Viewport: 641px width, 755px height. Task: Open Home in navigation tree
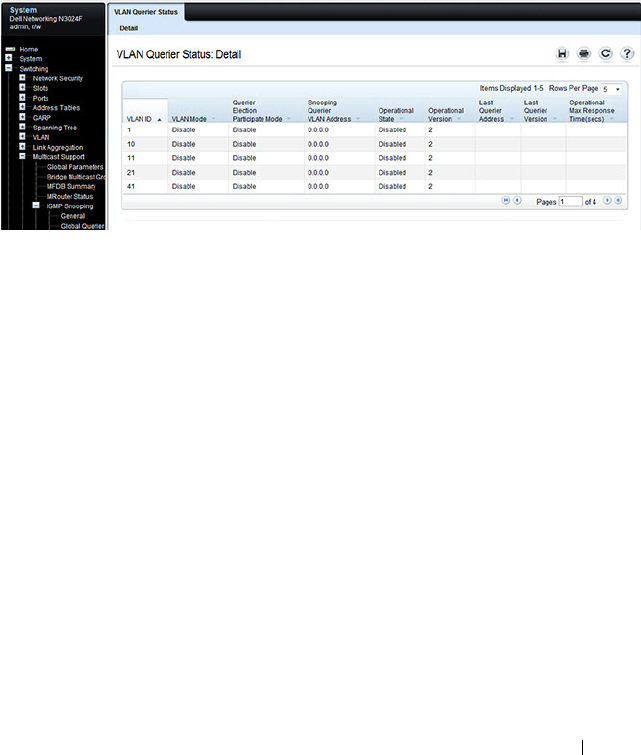28,49
